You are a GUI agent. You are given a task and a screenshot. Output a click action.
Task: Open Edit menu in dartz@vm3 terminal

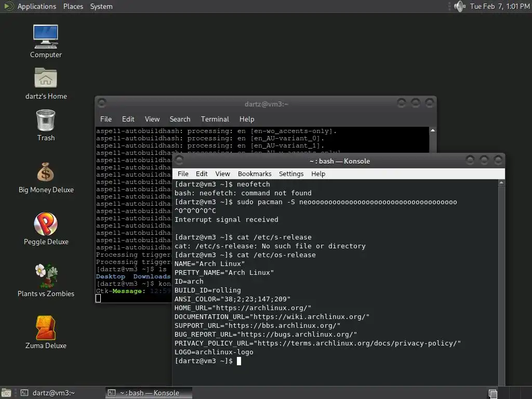point(128,119)
